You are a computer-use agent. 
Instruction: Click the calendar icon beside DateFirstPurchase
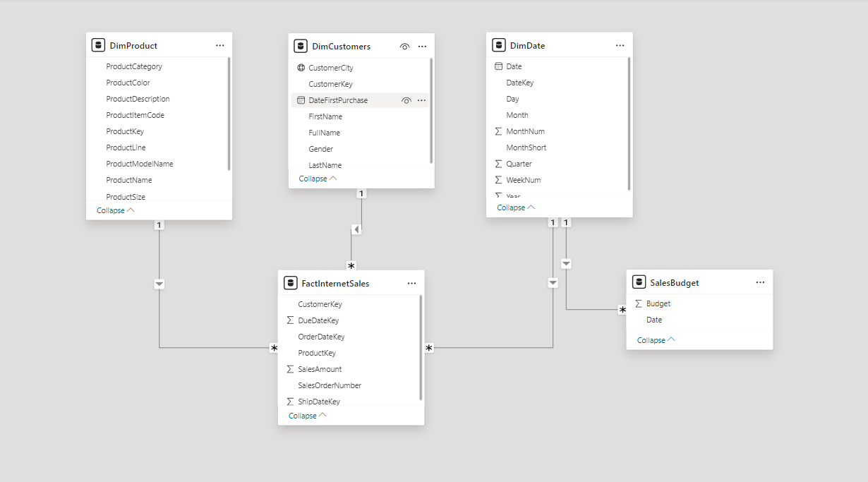[x=301, y=100]
